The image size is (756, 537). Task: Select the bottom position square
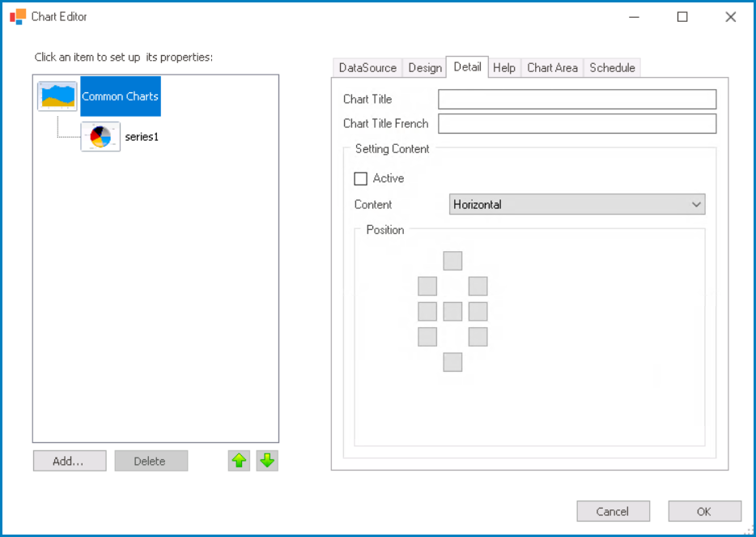click(x=452, y=362)
